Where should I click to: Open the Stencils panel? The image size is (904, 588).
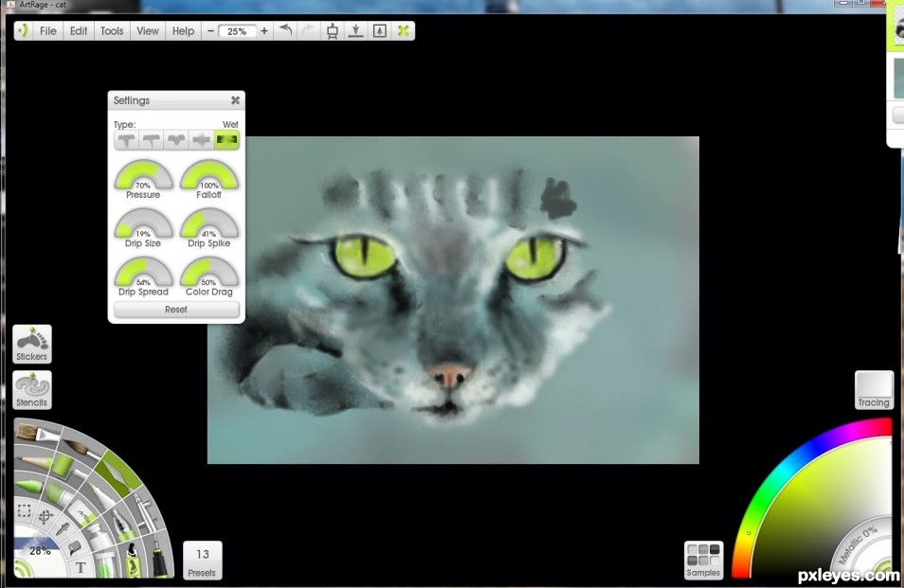pos(31,390)
